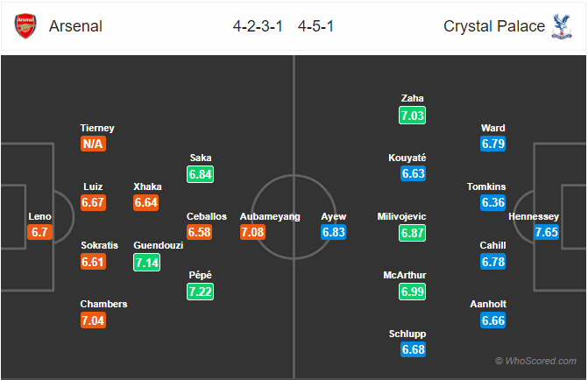Click the 4-5-1 formation label
Image resolution: width=588 pixels, height=380 pixels.
click(315, 26)
